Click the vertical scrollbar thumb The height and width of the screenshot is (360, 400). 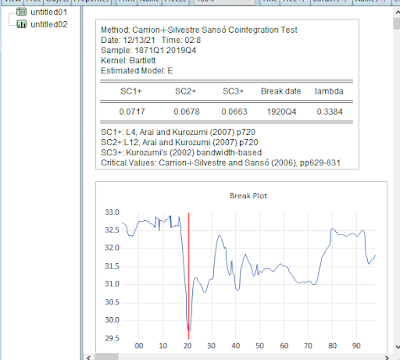[x=397, y=24]
